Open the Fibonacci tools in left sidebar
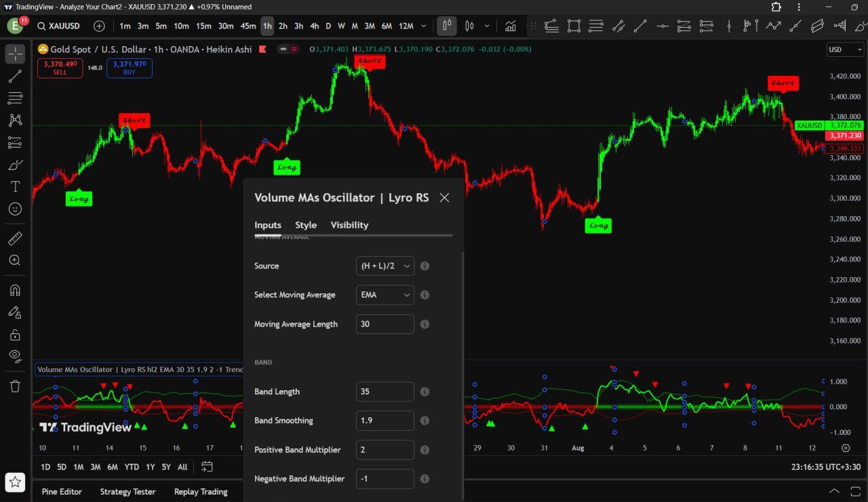The height and width of the screenshot is (502, 868). click(15, 98)
